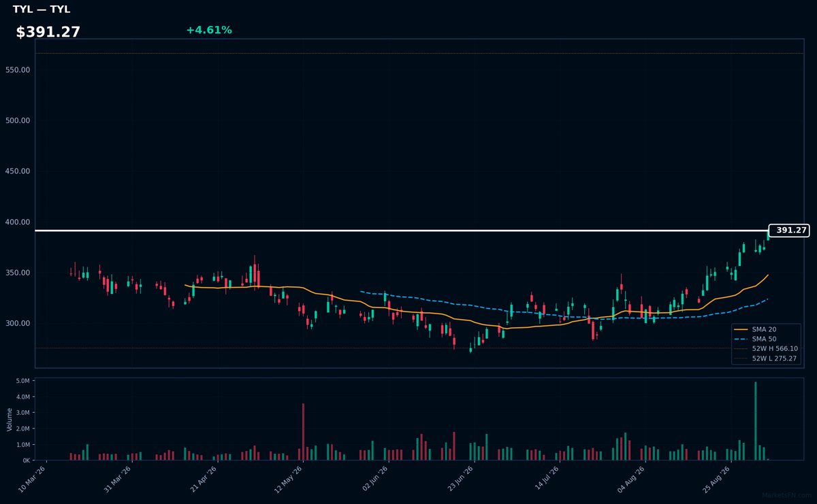Select the 52W H 566.10 legend entry
The image size is (817, 504).
point(767,348)
